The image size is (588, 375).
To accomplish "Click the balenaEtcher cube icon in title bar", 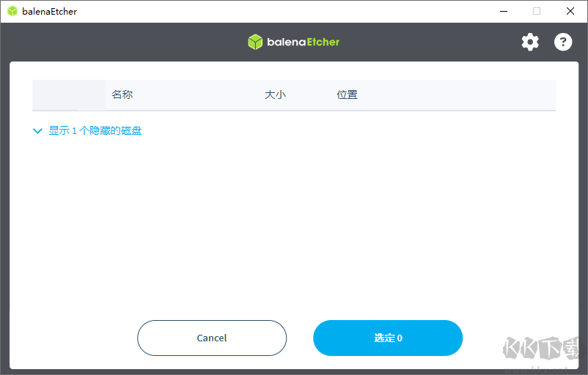I will pos(12,11).
